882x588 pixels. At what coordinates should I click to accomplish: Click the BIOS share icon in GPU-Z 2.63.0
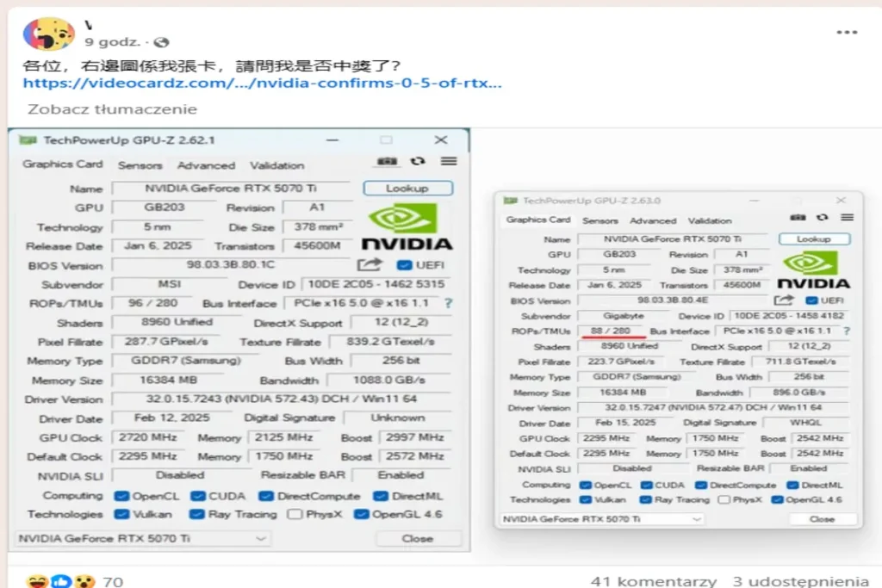(784, 300)
